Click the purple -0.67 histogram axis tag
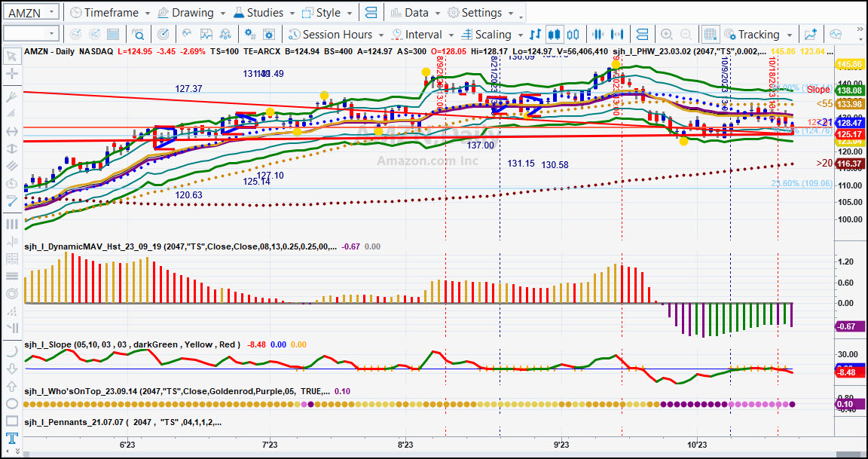 click(x=850, y=326)
